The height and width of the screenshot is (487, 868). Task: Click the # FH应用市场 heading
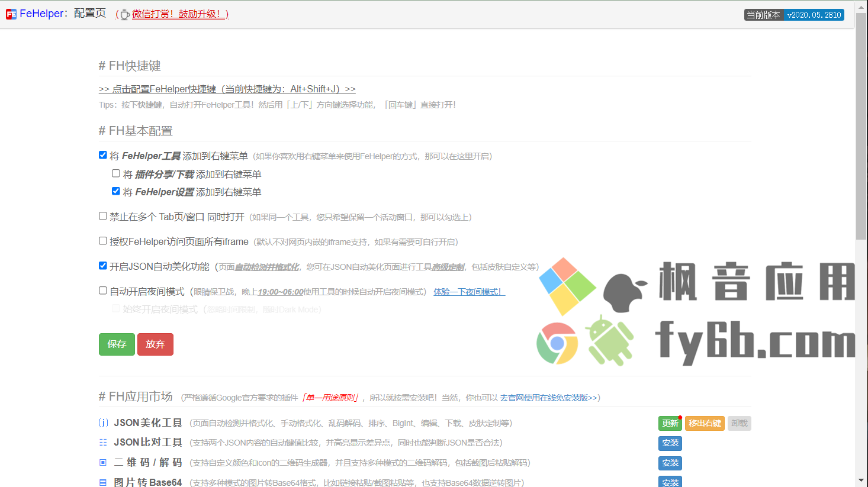pyautogui.click(x=136, y=396)
